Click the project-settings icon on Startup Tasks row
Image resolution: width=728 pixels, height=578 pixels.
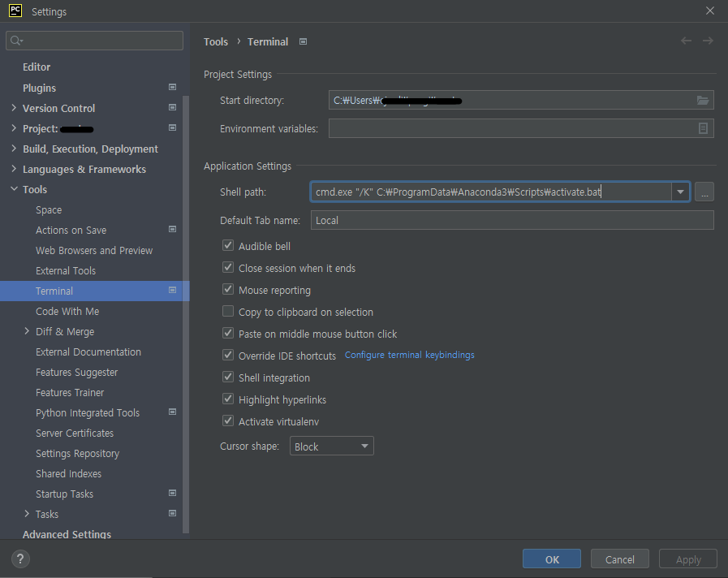[x=172, y=493]
